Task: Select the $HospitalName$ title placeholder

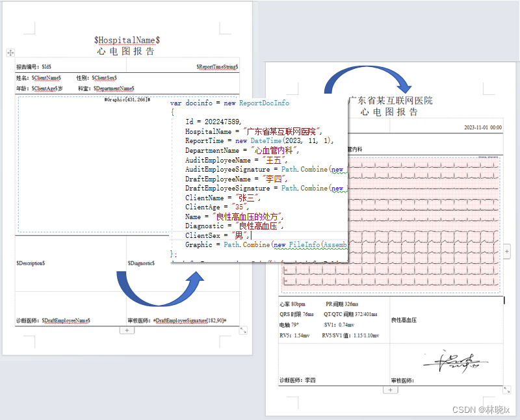Action: click(126, 40)
